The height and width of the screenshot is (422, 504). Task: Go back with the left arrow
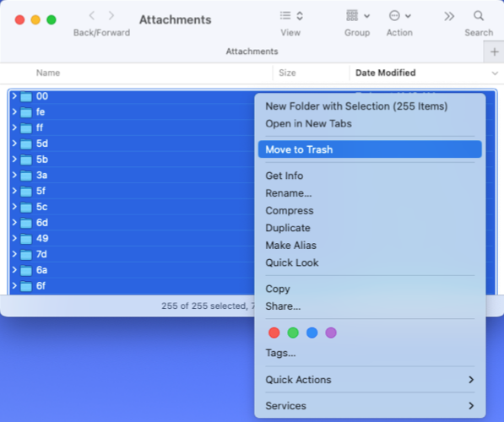click(92, 15)
